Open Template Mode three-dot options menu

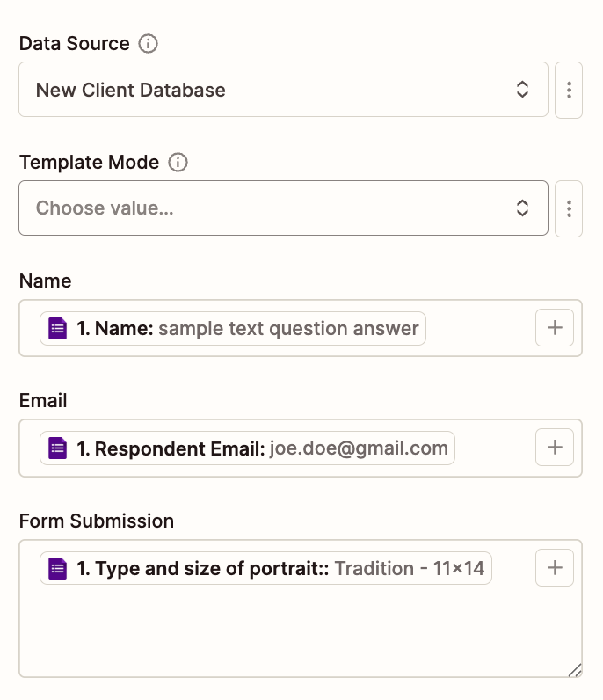pos(570,208)
